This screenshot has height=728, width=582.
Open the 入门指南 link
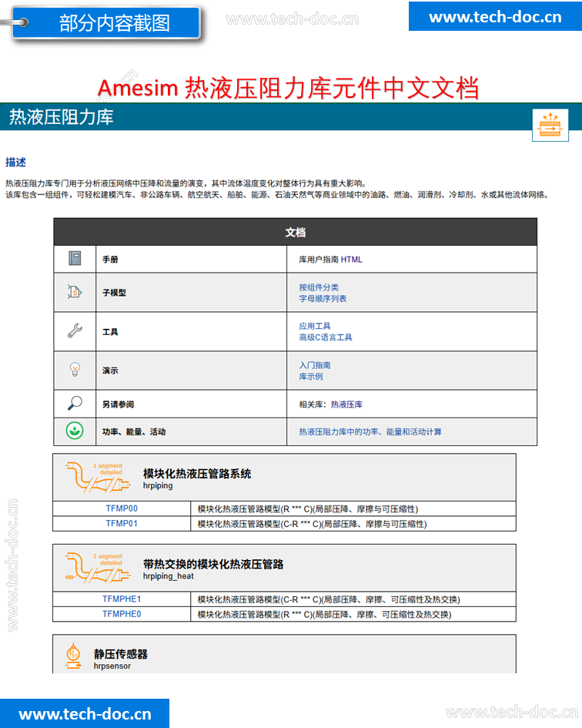click(315, 365)
